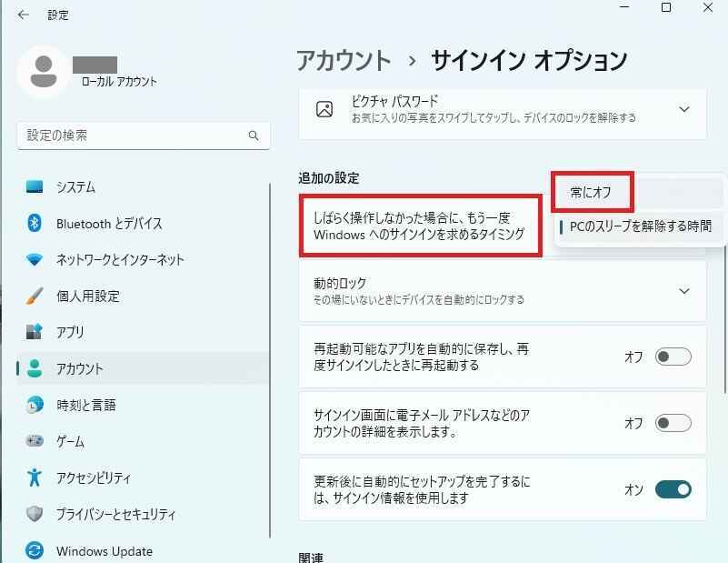Click the sign-in timing setting row
Image resolution: width=728 pixels, height=563 pixels.
tap(421, 226)
